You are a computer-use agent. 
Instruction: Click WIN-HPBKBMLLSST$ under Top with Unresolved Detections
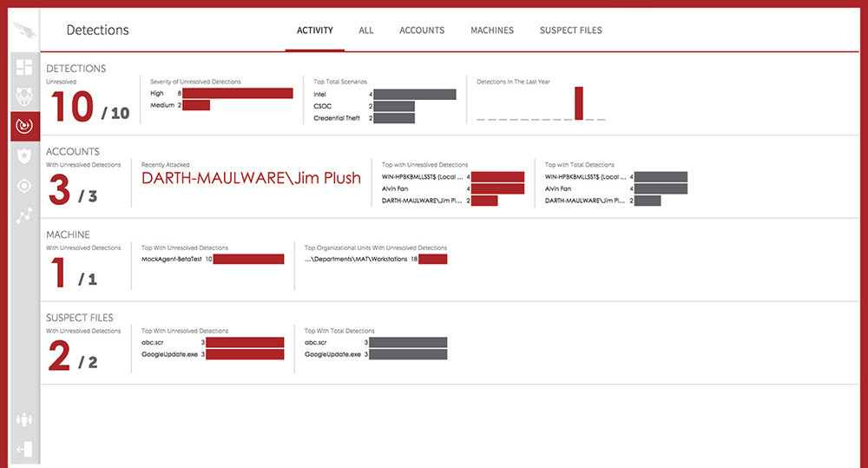point(422,176)
